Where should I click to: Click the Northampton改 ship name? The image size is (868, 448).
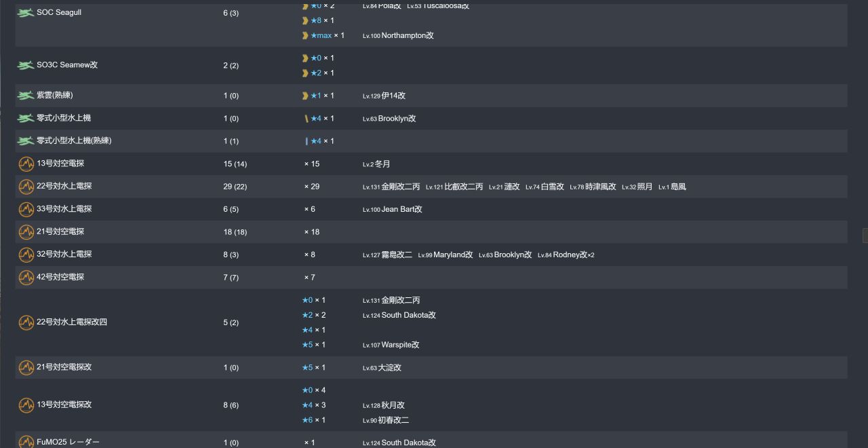pyautogui.click(x=407, y=35)
